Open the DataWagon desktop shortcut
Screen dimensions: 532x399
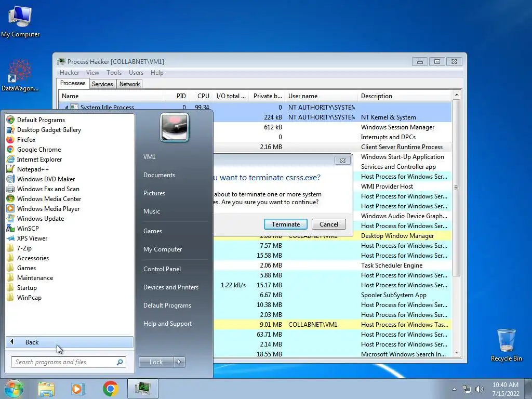(20, 75)
